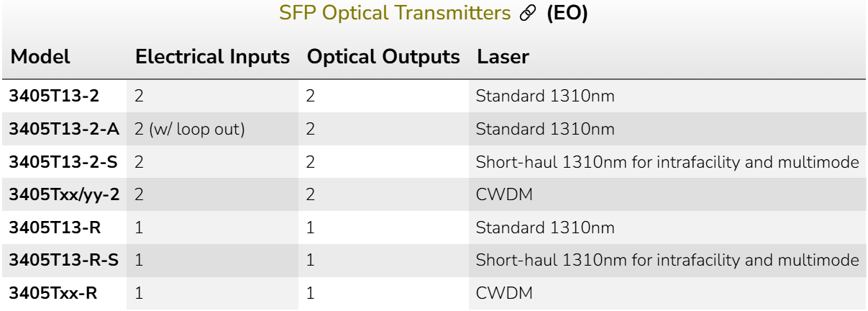This screenshot has width=868, height=311.
Task: Click Short-haul laser text in 3405T13-2-S row
Action: pos(667,163)
